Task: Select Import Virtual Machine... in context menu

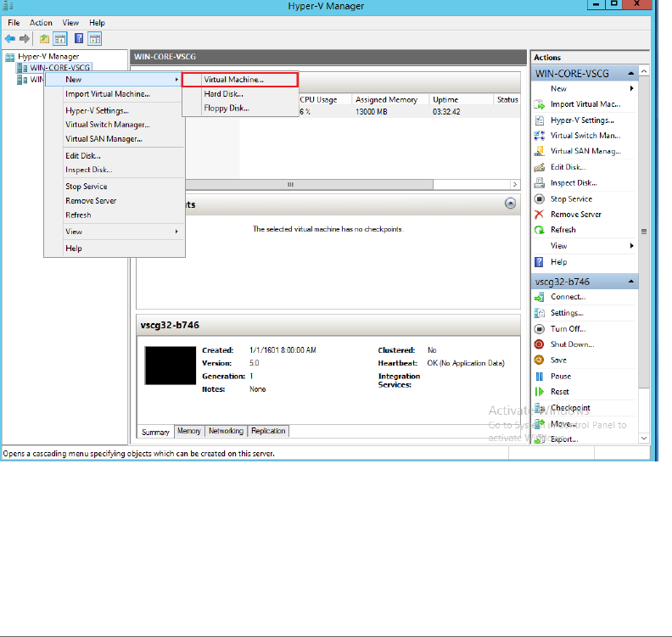Action: (x=115, y=94)
